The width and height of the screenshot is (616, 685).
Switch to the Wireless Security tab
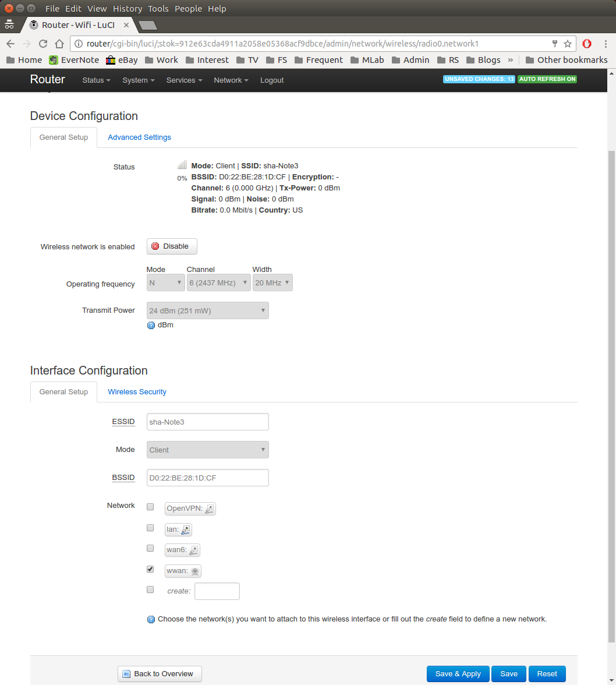pyautogui.click(x=137, y=392)
